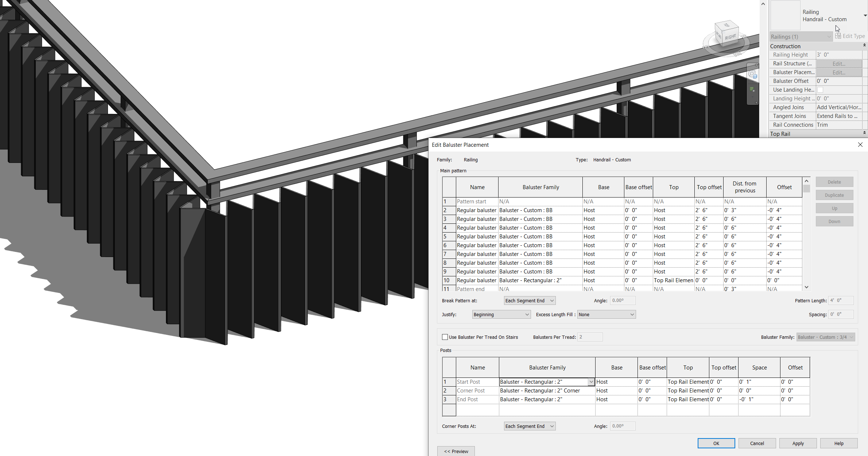Click the Duplicate button in the dialog
This screenshot has height=456, width=868.
834,195
